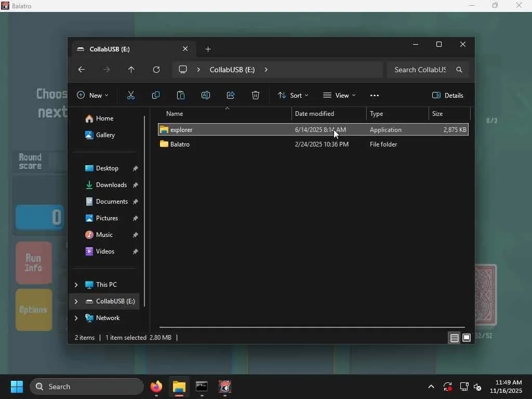Toggle the Details pane button
The width and height of the screenshot is (532, 399).
click(x=448, y=96)
